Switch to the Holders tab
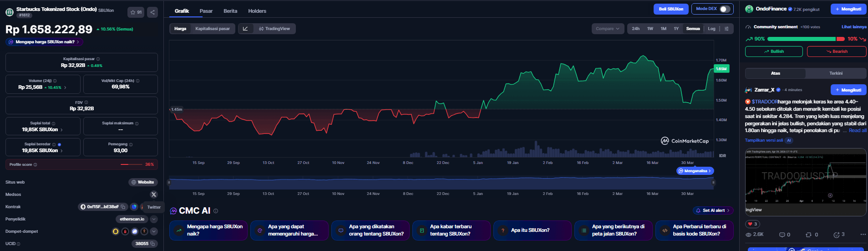The width and height of the screenshot is (868, 251). [257, 11]
